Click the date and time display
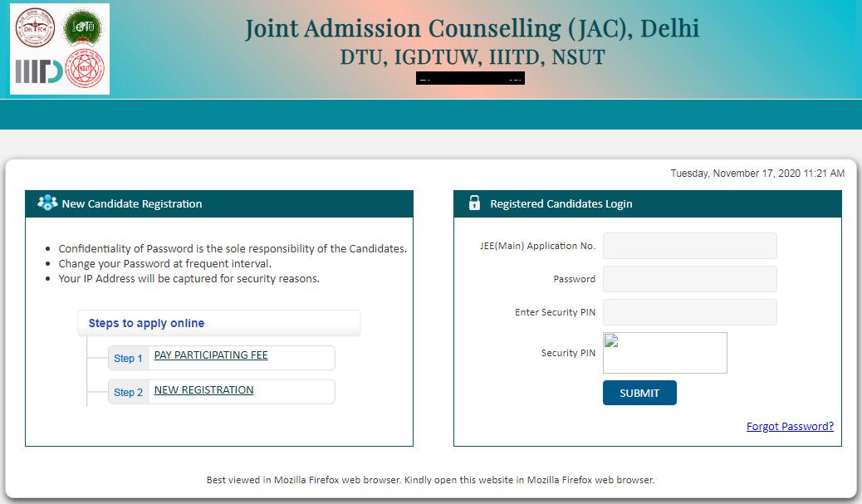Image resolution: width=862 pixels, height=504 pixels. coord(757,174)
